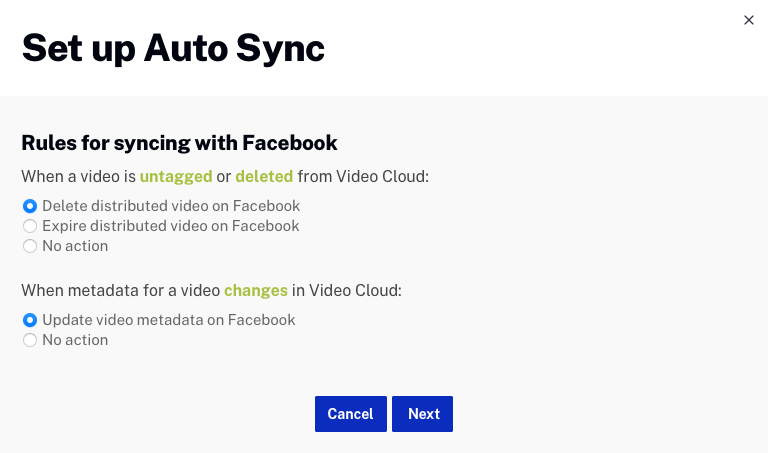Click the "No action" label text below Expire option
Viewport: 768px width, 453px height.
(x=75, y=246)
